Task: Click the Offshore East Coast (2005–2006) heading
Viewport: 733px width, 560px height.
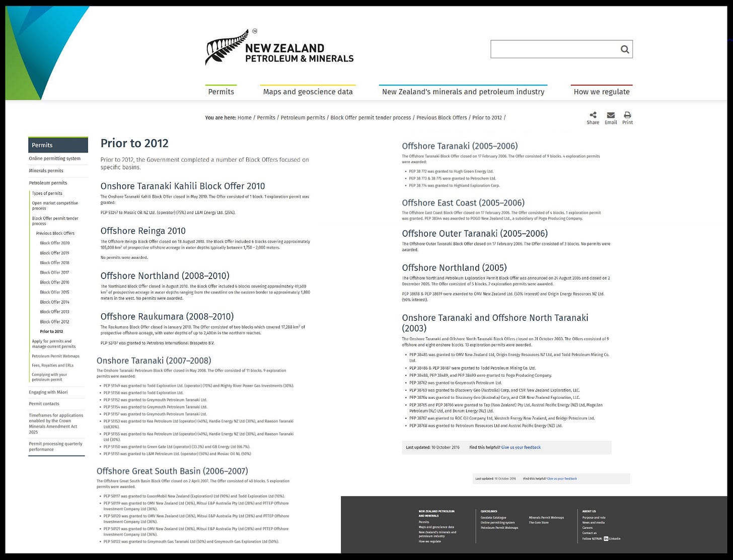Action: pyautogui.click(x=463, y=202)
